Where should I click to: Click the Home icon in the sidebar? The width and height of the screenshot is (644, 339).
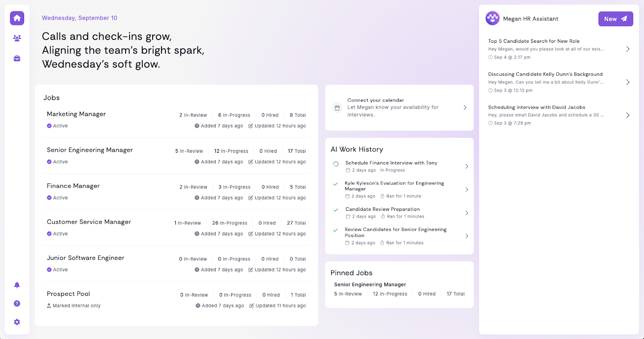click(17, 18)
